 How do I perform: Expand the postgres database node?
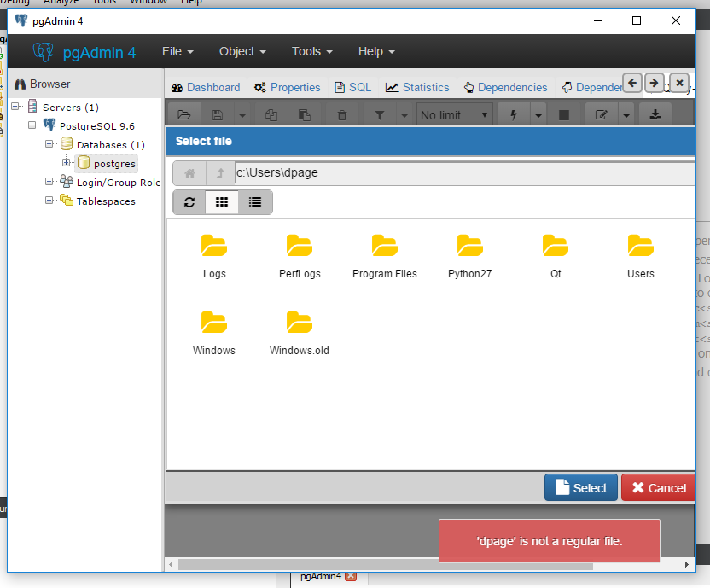[x=66, y=163]
